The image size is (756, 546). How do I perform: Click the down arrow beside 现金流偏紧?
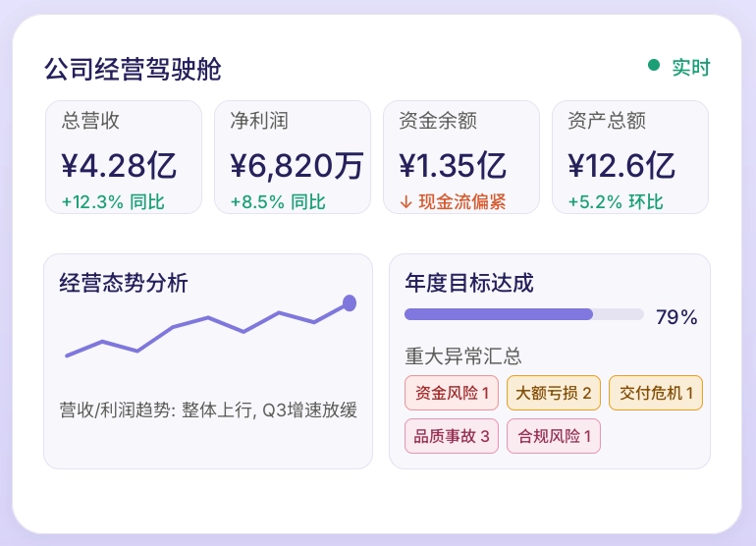click(x=405, y=202)
